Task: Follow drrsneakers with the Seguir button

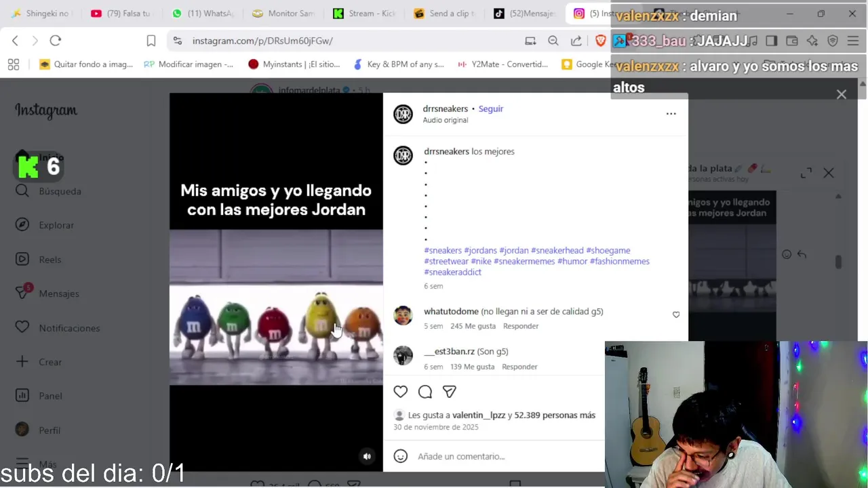Action: click(x=491, y=108)
